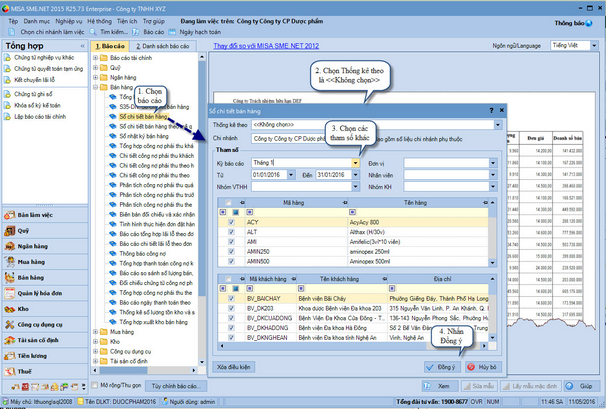Toggle checkbox for item AMI
Screen dimensions: 606x409
pos(231,242)
